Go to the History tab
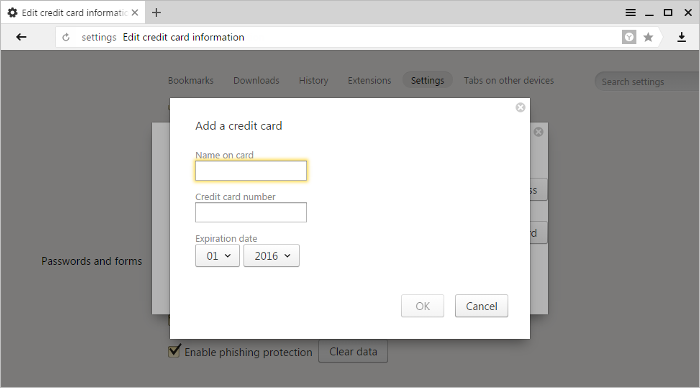 [313, 80]
